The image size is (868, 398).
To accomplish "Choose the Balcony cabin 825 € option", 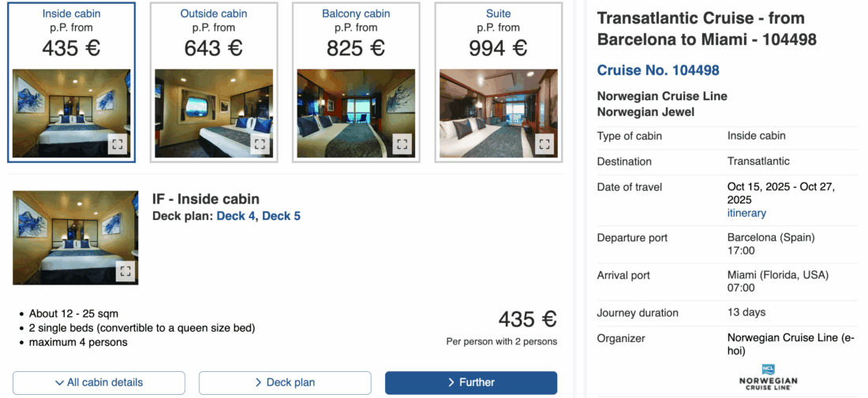I will pyautogui.click(x=356, y=35).
